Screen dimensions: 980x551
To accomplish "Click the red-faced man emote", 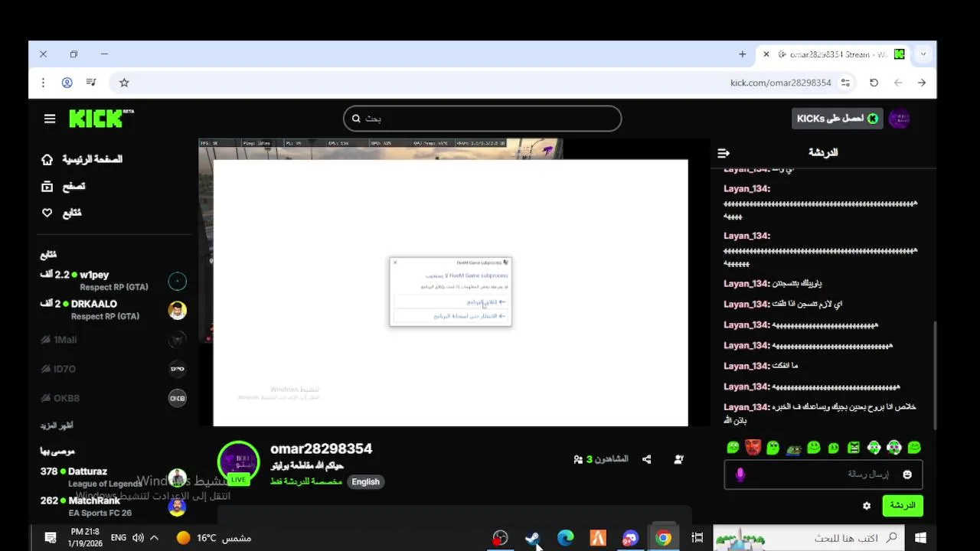I will click(x=753, y=448).
